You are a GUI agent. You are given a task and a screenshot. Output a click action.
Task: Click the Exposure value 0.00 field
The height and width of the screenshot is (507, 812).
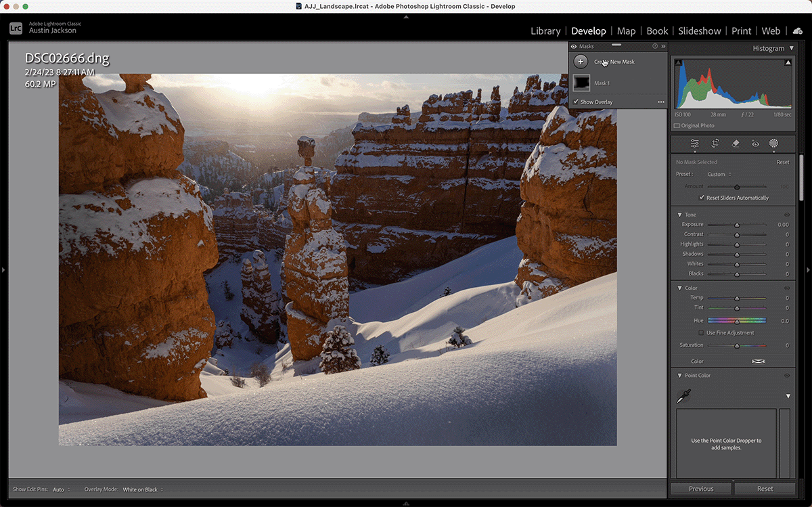click(x=782, y=225)
